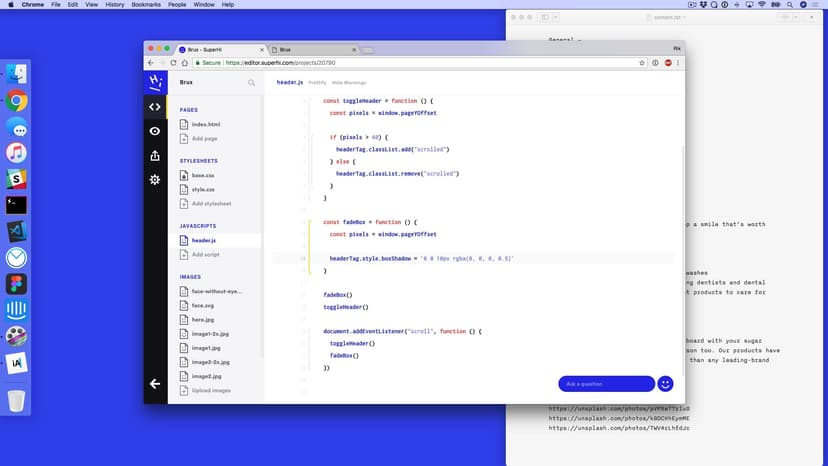828x466 pixels.
Task: Open the code editor view in sidebar
Action: pos(155,106)
